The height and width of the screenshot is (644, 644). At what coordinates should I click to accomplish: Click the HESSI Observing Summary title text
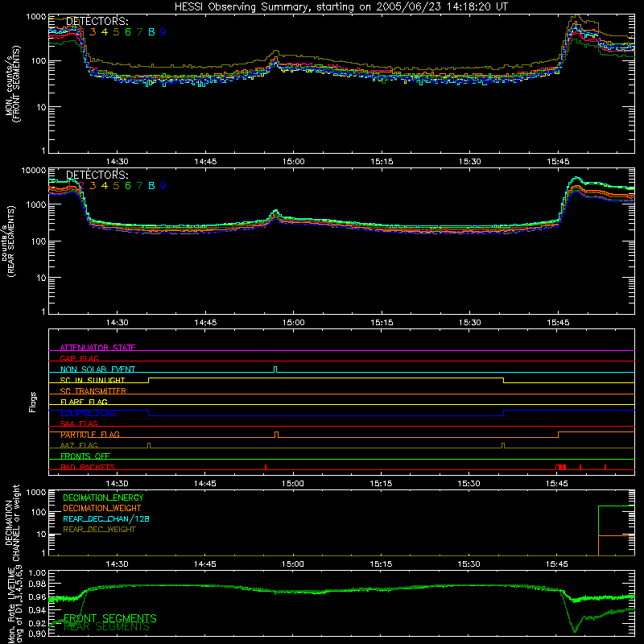tap(341, 7)
